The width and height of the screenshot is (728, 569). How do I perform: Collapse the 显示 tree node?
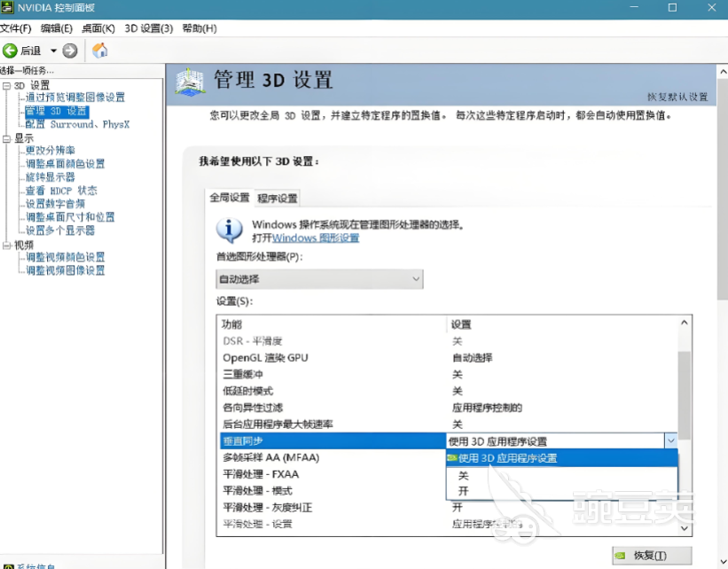coord(6,139)
